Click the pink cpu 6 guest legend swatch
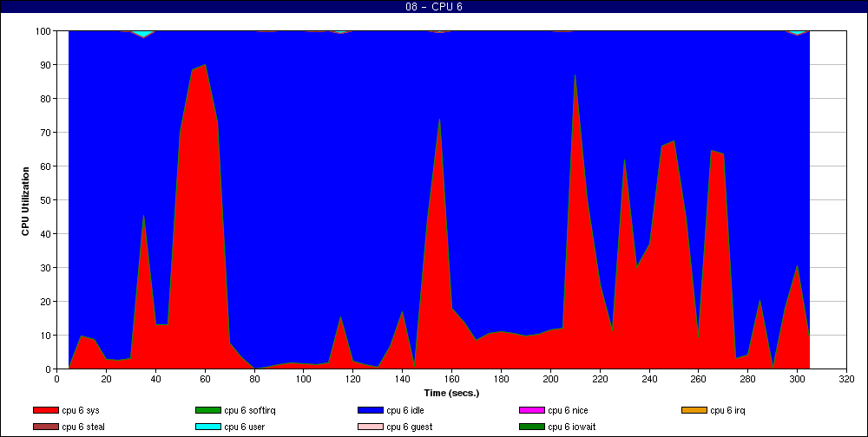This screenshot has width=868, height=437. (371, 427)
